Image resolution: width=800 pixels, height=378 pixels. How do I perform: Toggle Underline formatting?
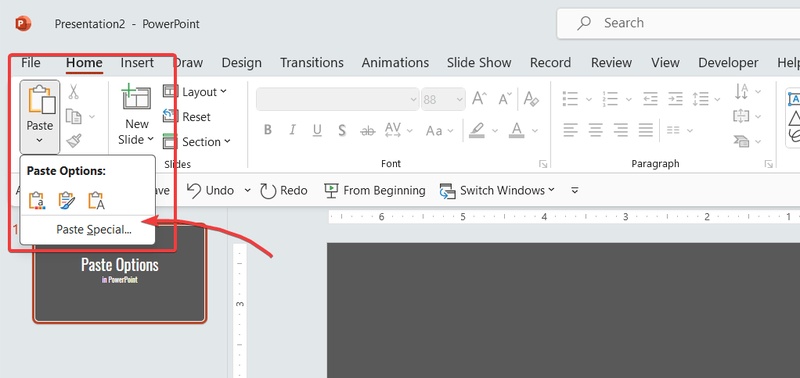[317, 131]
